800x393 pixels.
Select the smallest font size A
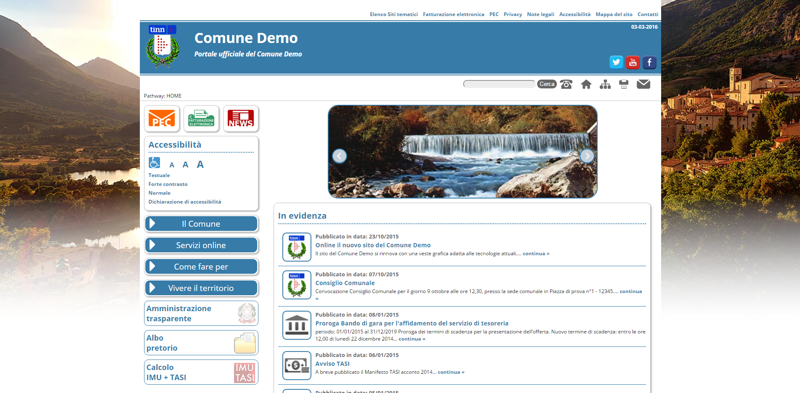172,165
